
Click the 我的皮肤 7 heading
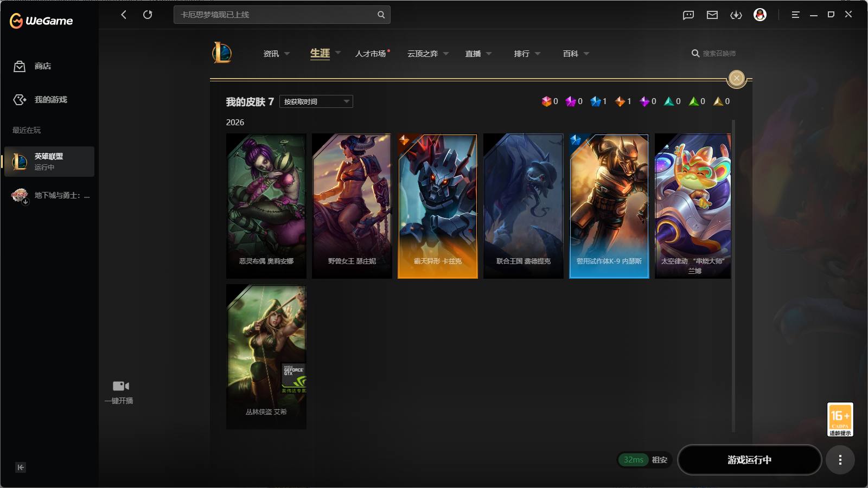click(x=250, y=102)
